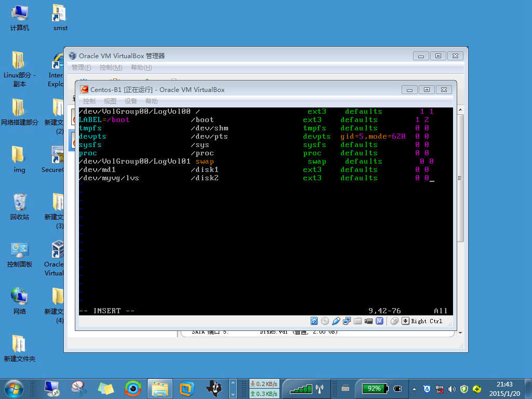The height and width of the screenshot is (399, 532).
Task: Open the 控制面板 desktop icon
Action: (19, 254)
